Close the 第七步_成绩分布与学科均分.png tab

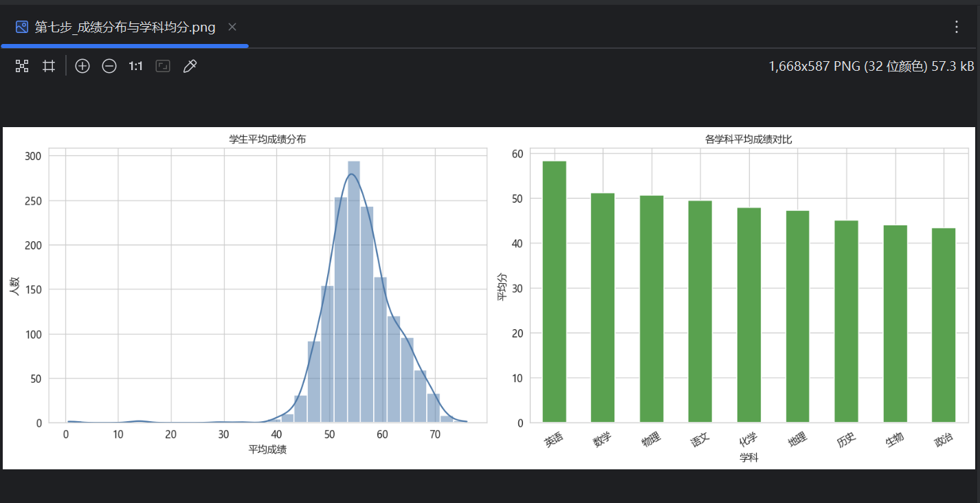click(x=232, y=27)
